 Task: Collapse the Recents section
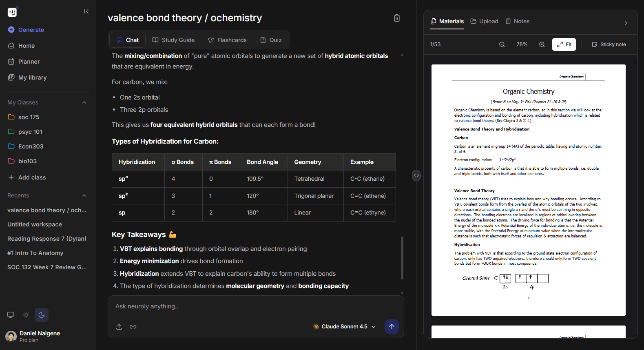tap(84, 195)
